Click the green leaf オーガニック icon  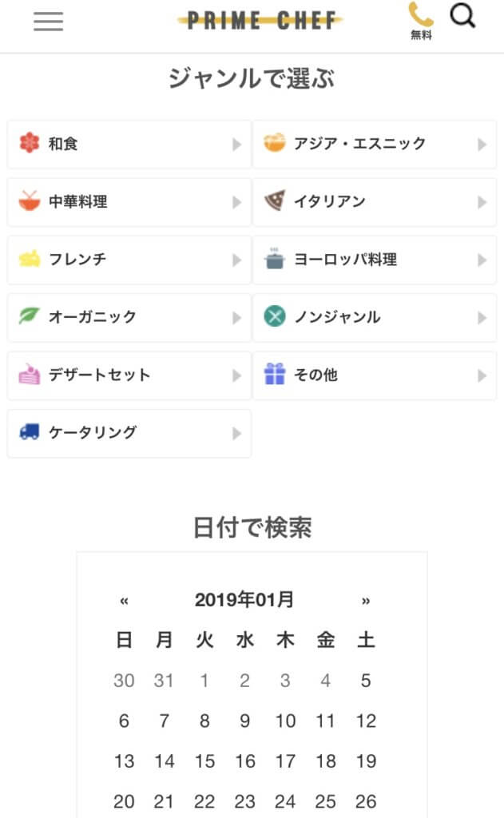[30, 316]
